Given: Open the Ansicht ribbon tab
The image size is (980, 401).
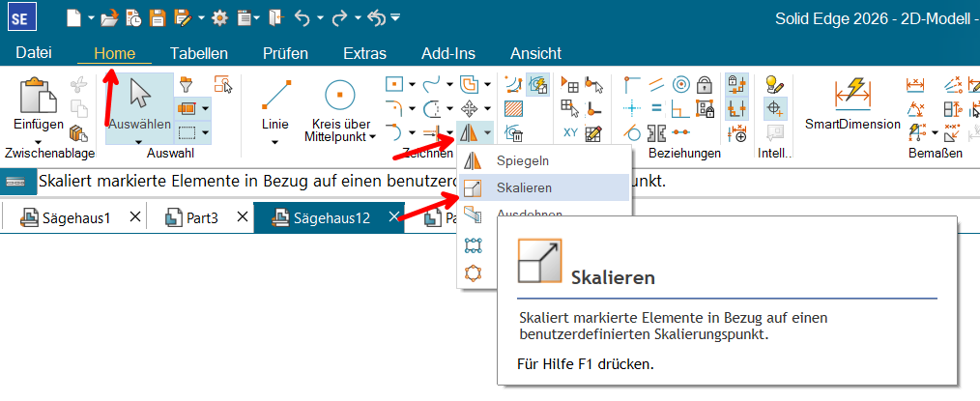Looking at the screenshot, I should click(x=535, y=54).
